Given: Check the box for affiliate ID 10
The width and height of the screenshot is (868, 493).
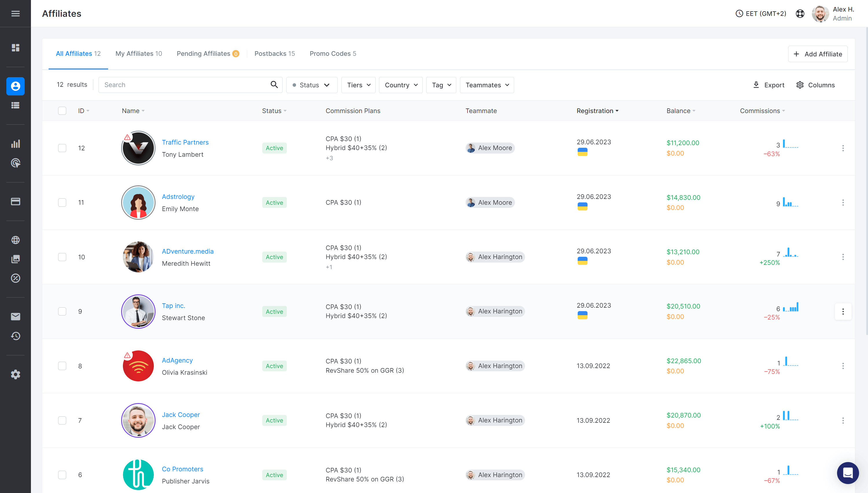Looking at the screenshot, I should [62, 257].
